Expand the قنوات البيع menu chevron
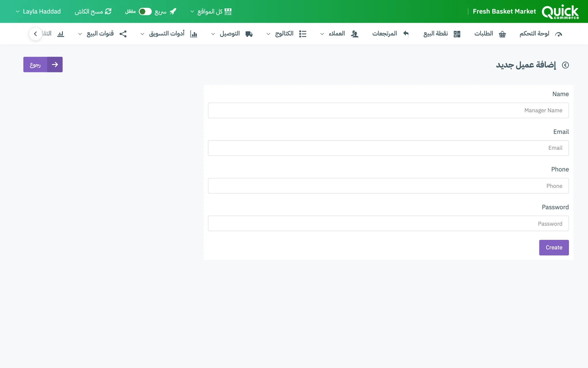The width and height of the screenshot is (588, 368). [x=80, y=34]
